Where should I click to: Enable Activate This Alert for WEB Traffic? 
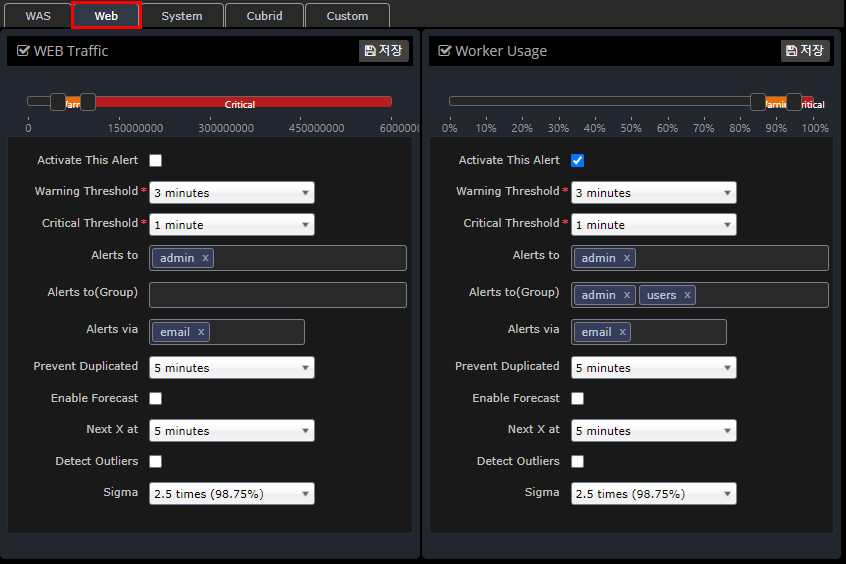pos(155,160)
